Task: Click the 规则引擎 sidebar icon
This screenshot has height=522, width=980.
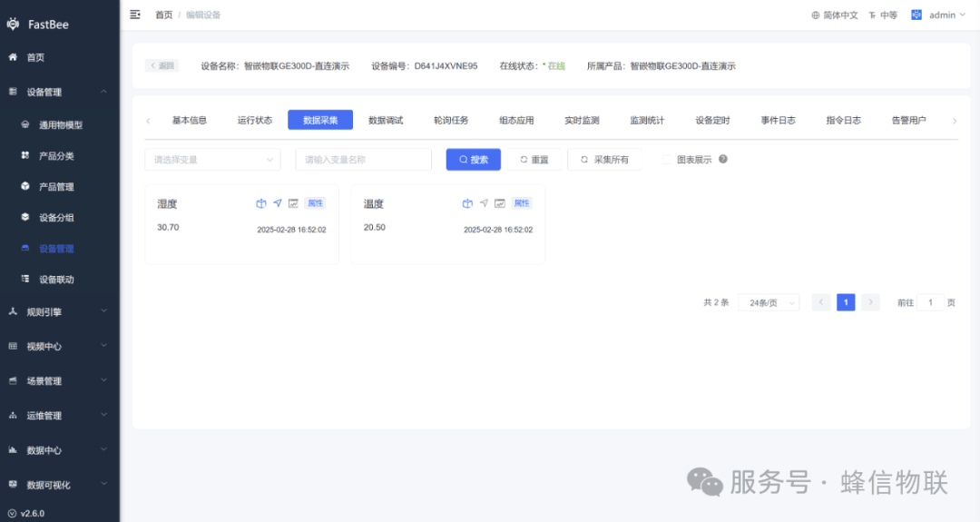Action: 13,311
